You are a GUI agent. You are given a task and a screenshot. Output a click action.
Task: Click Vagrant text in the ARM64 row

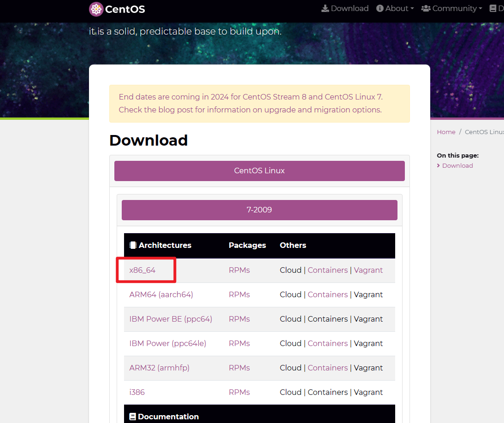[x=368, y=294]
